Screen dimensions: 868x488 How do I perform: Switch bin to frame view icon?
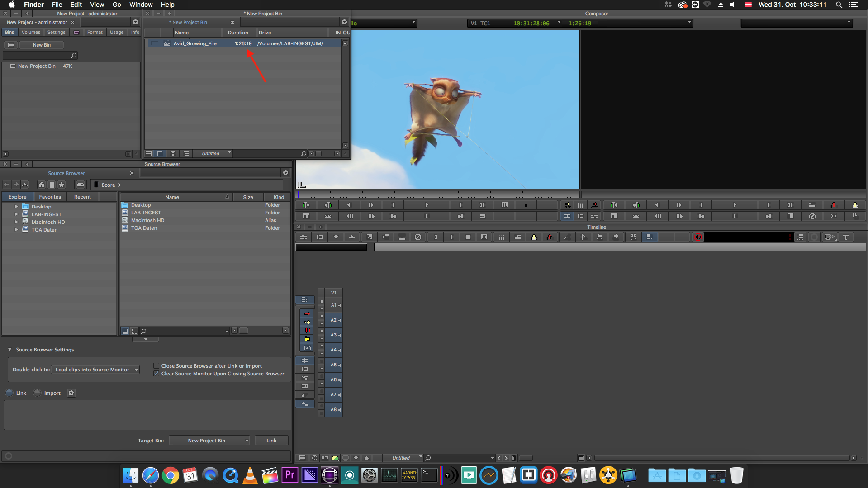[x=173, y=154]
